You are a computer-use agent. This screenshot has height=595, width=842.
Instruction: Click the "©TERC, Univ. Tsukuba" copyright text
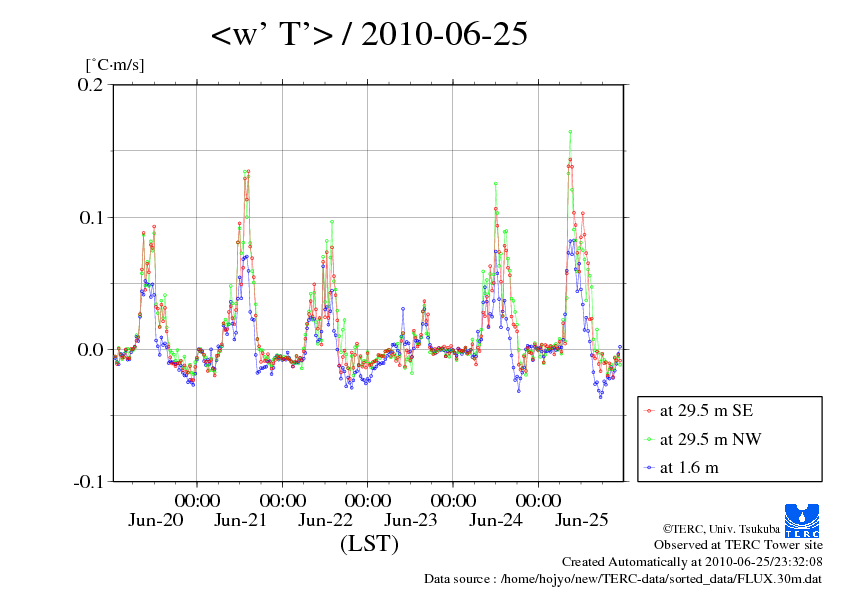point(721,529)
